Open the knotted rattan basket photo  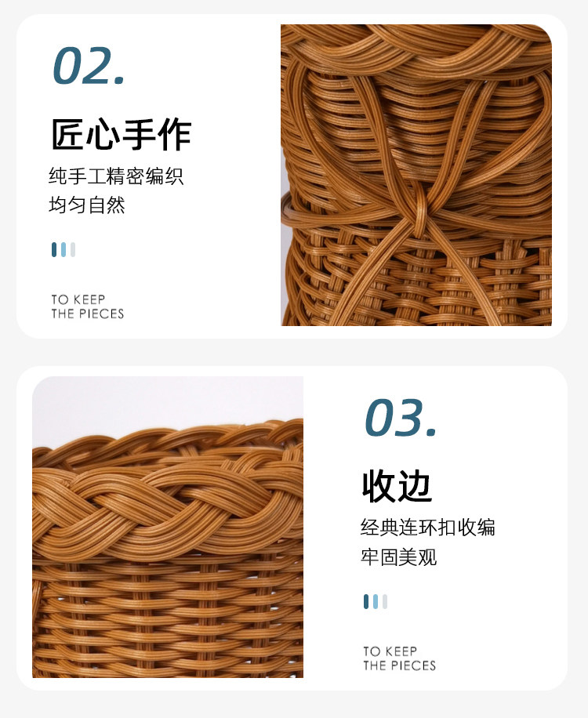(x=416, y=175)
